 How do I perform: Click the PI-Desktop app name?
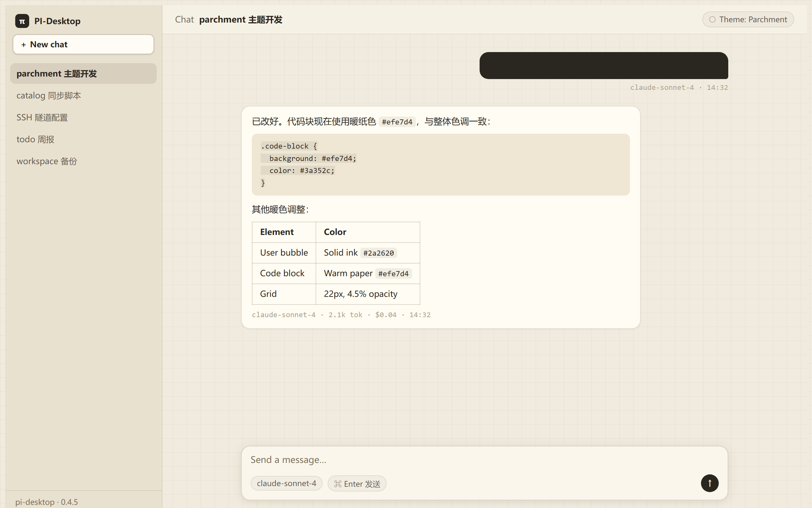point(57,21)
